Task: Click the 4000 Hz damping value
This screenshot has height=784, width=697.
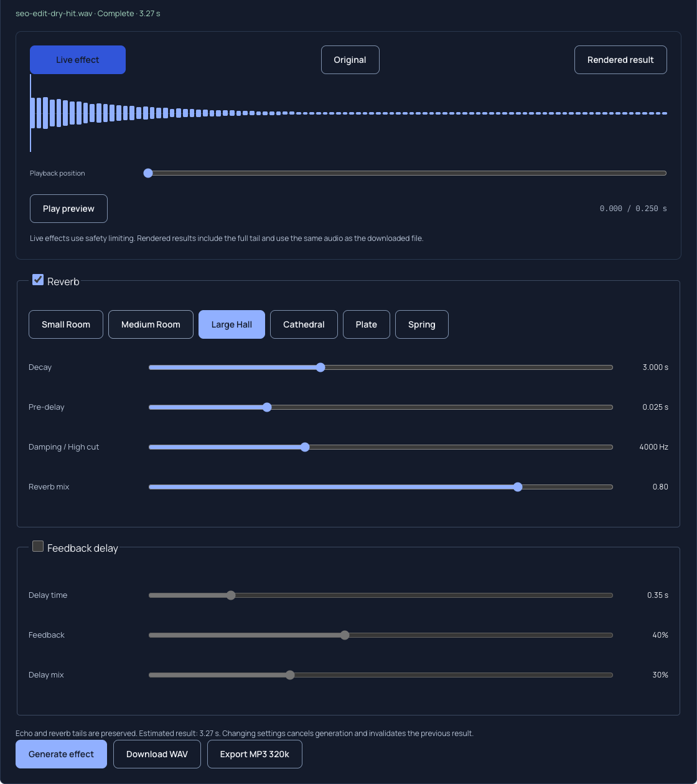Action: [x=653, y=447]
